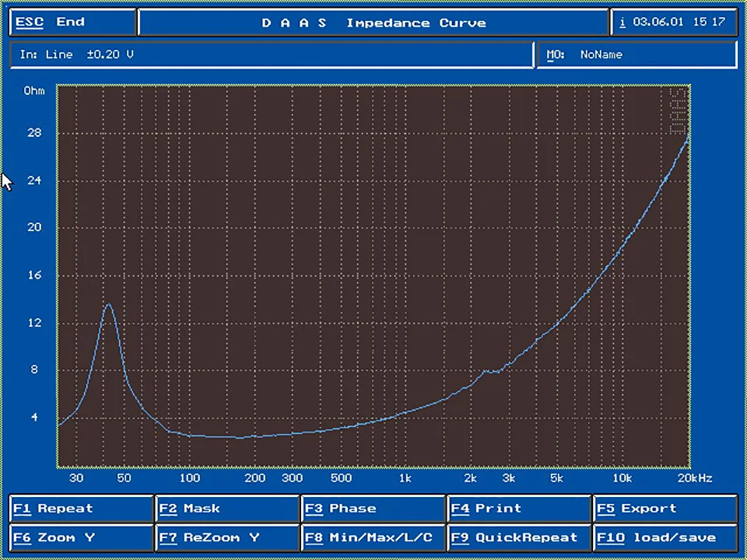Click the 5k frequency axis label
Viewport: 747px width, 560px height.
click(556, 478)
